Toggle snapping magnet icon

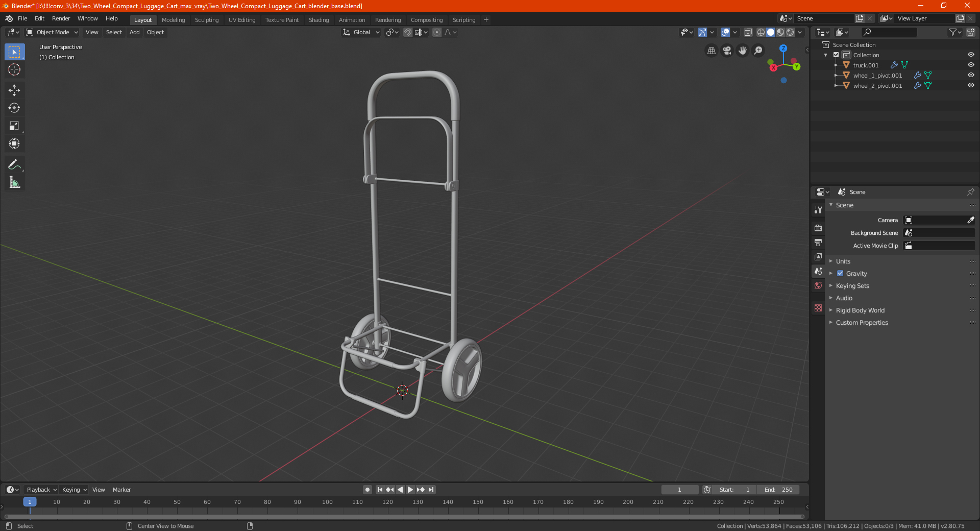pos(408,32)
